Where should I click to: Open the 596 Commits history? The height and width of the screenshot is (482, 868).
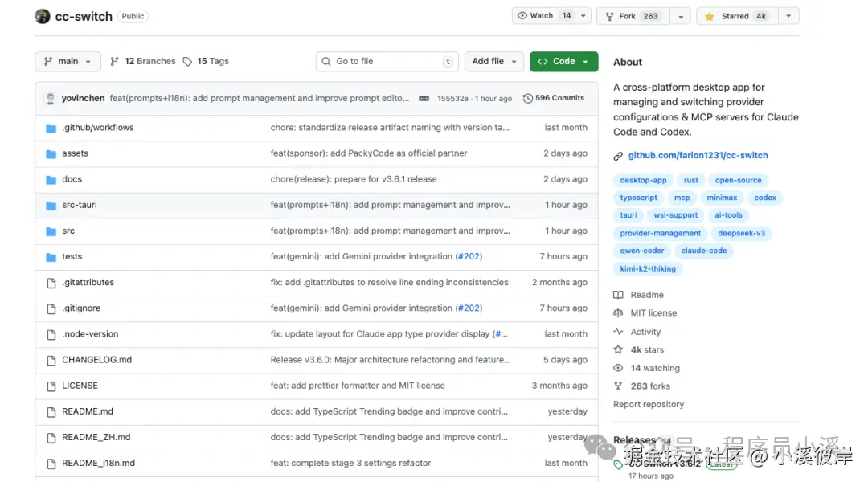click(x=554, y=98)
